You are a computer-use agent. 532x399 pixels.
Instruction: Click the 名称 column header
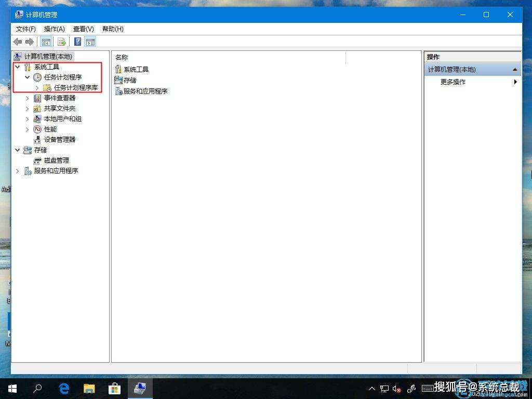click(x=122, y=57)
